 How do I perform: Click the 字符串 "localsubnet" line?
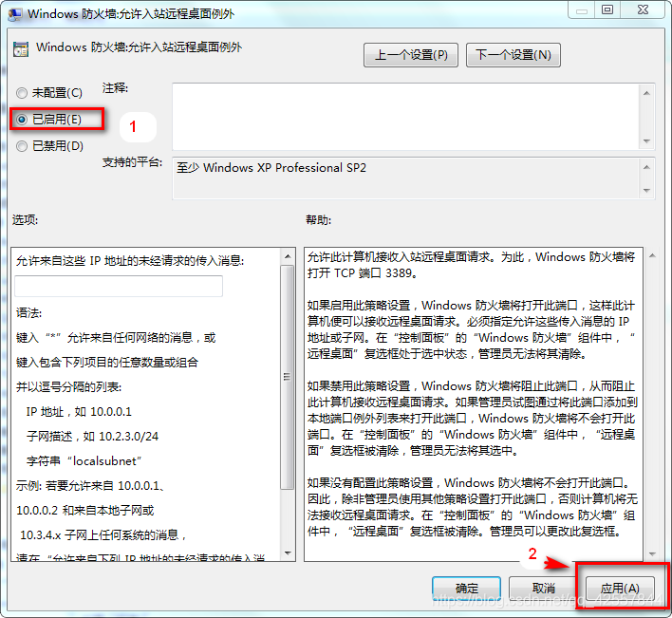click(84, 461)
